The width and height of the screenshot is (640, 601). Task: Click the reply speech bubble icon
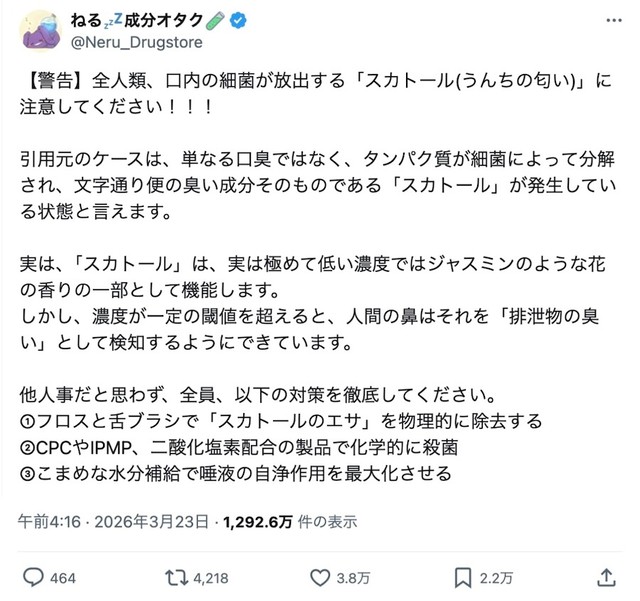tap(34, 577)
